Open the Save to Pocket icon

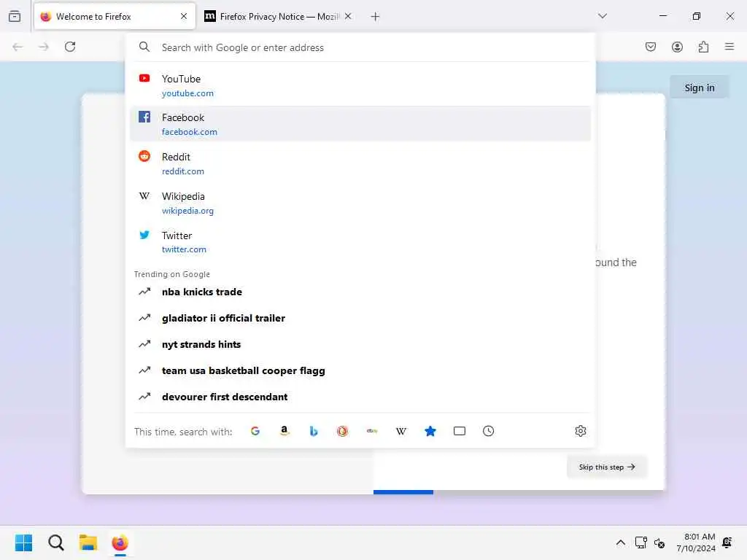[x=651, y=47]
